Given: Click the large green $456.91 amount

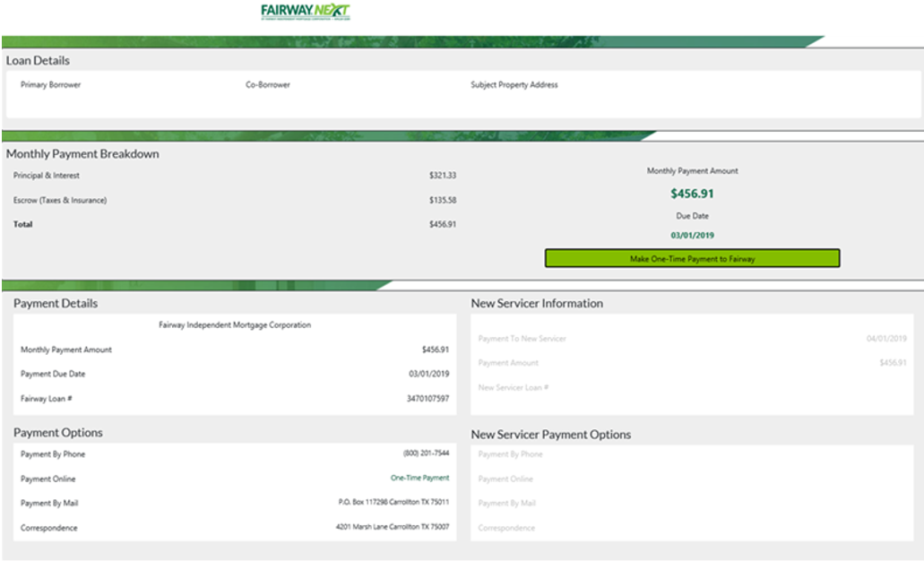Looking at the screenshot, I should pos(693,194).
